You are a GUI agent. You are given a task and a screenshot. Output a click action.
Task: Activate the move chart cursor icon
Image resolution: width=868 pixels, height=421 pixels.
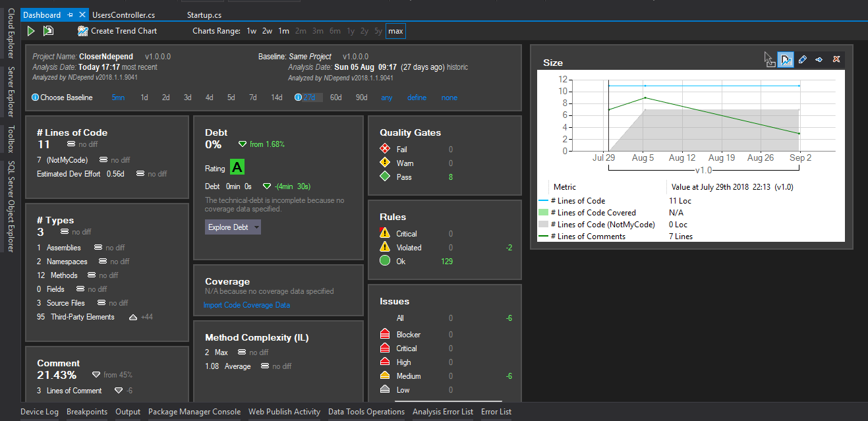click(769, 59)
